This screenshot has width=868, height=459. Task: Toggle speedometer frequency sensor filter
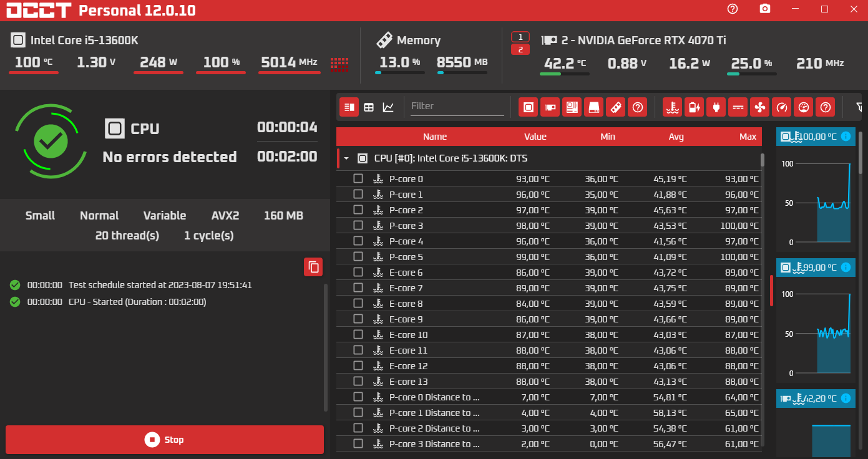point(781,107)
